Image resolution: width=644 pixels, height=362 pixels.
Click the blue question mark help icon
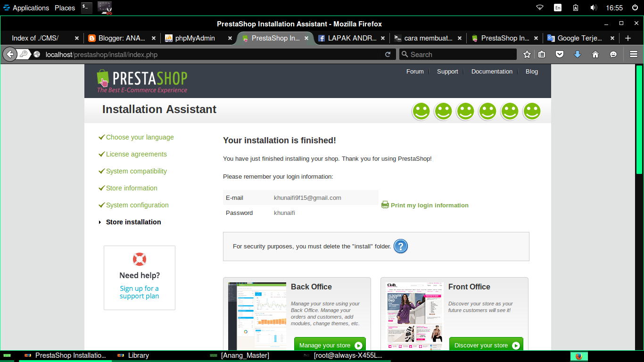click(401, 246)
